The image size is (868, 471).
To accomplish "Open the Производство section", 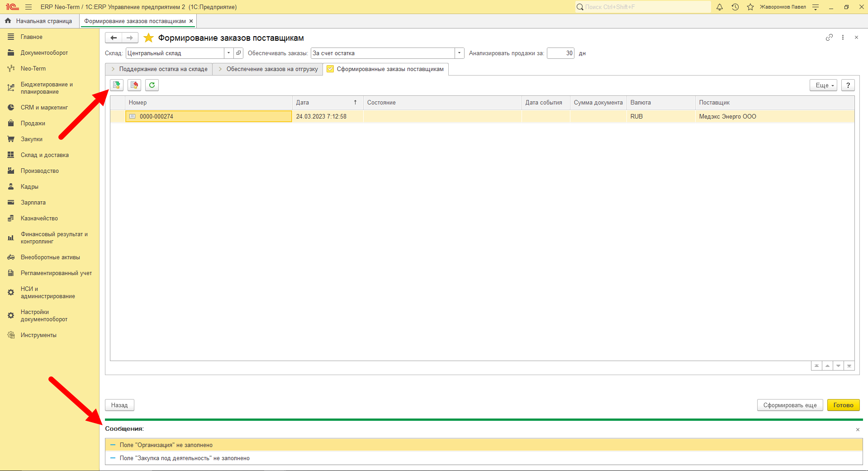I will [x=40, y=171].
